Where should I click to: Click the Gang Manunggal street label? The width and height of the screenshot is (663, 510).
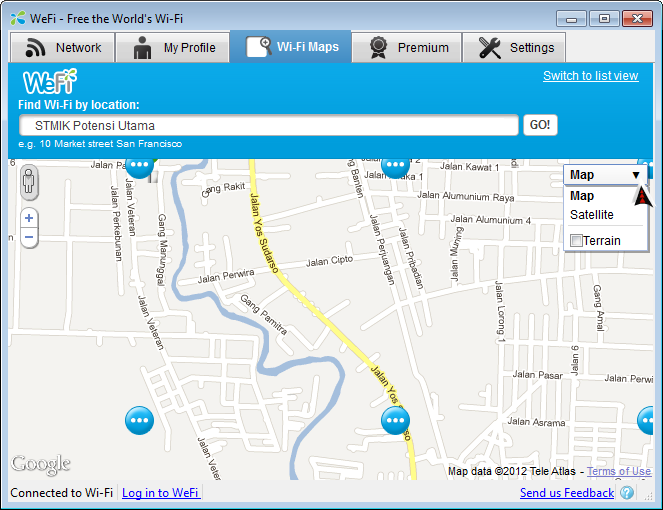click(162, 250)
